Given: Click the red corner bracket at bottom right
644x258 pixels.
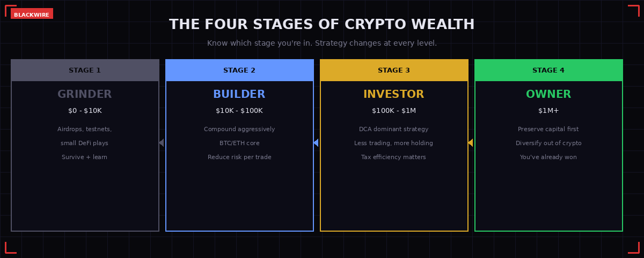Looking at the screenshot, I should pyautogui.click(x=634, y=248).
